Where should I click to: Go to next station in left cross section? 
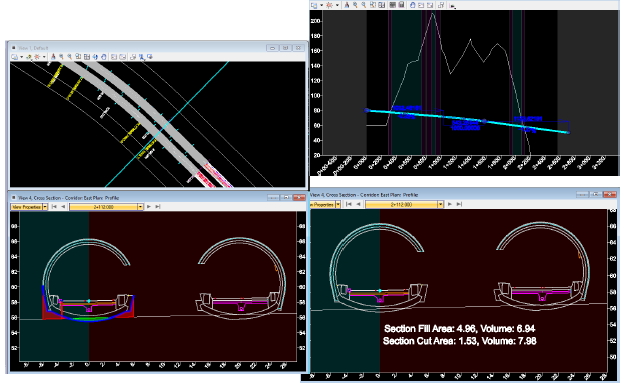tap(149, 207)
